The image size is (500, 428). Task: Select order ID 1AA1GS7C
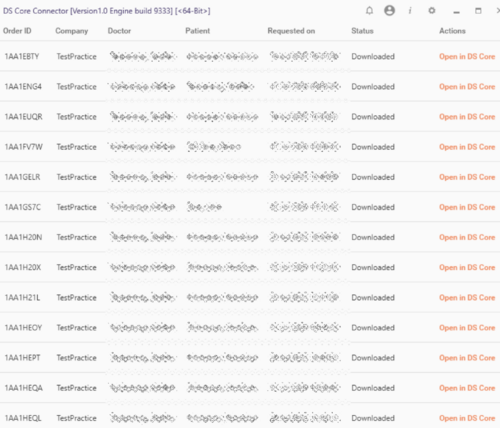click(x=23, y=207)
